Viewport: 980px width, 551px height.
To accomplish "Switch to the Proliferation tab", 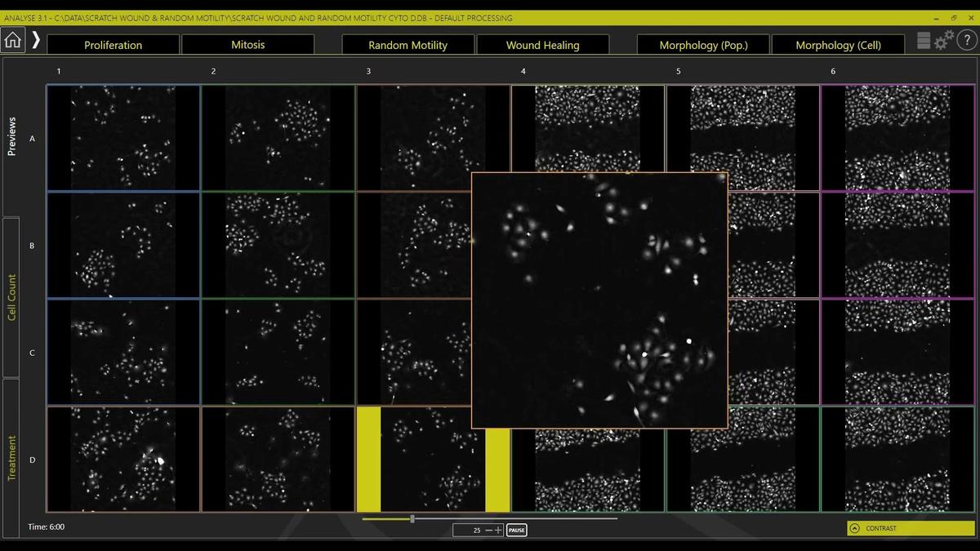I will pos(112,45).
